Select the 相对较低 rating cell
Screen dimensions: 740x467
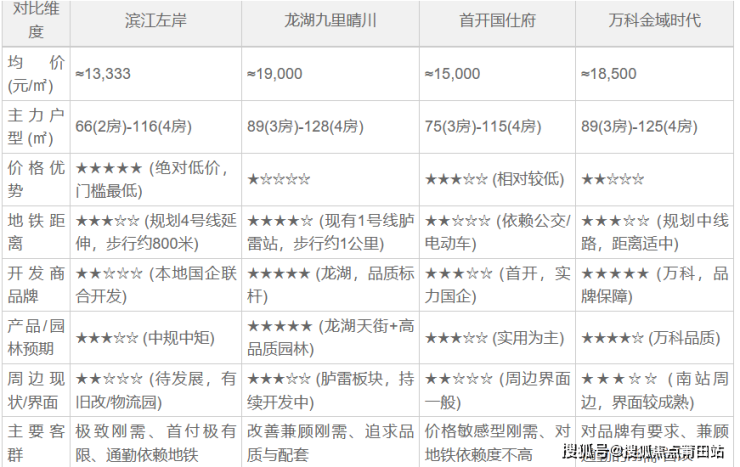point(497,179)
